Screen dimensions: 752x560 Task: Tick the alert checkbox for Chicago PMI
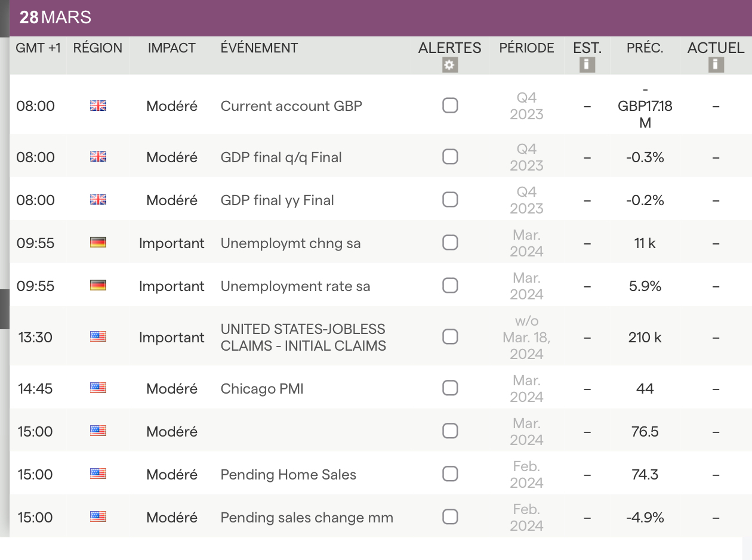pyautogui.click(x=450, y=388)
